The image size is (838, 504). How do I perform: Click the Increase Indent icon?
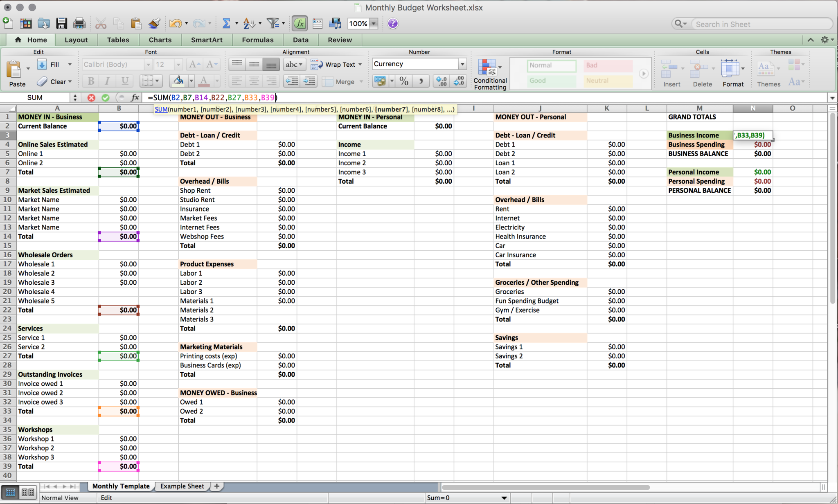(x=310, y=81)
